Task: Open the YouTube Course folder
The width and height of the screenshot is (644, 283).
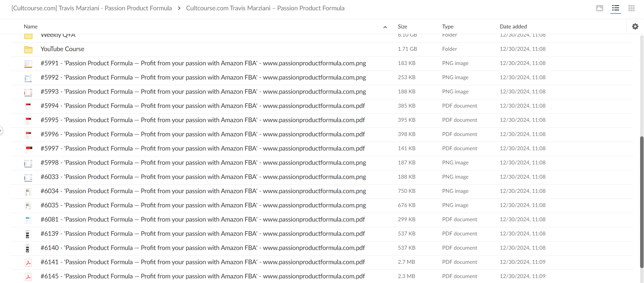Action: (62, 49)
